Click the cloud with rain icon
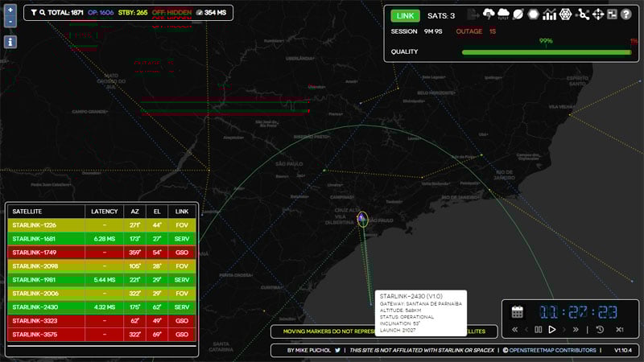The width and height of the screenshot is (644, 362). pos(503,14)
